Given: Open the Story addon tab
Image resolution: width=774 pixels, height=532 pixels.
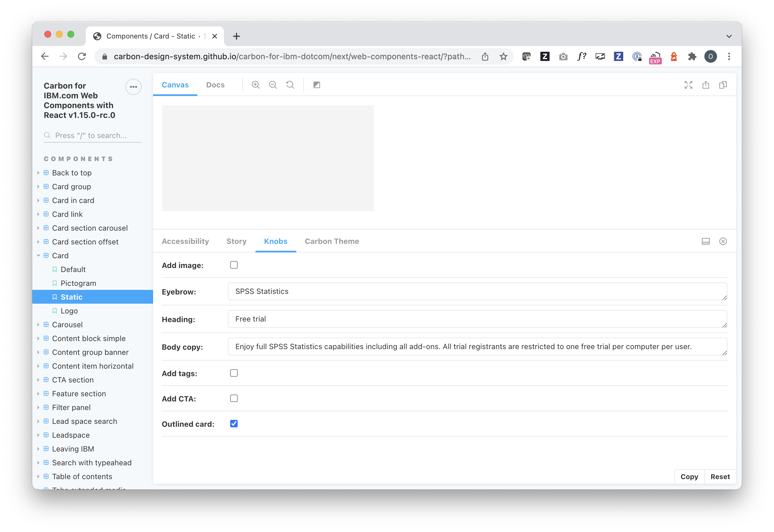Looking at the screenshot, I should click(x=236, y=241).
